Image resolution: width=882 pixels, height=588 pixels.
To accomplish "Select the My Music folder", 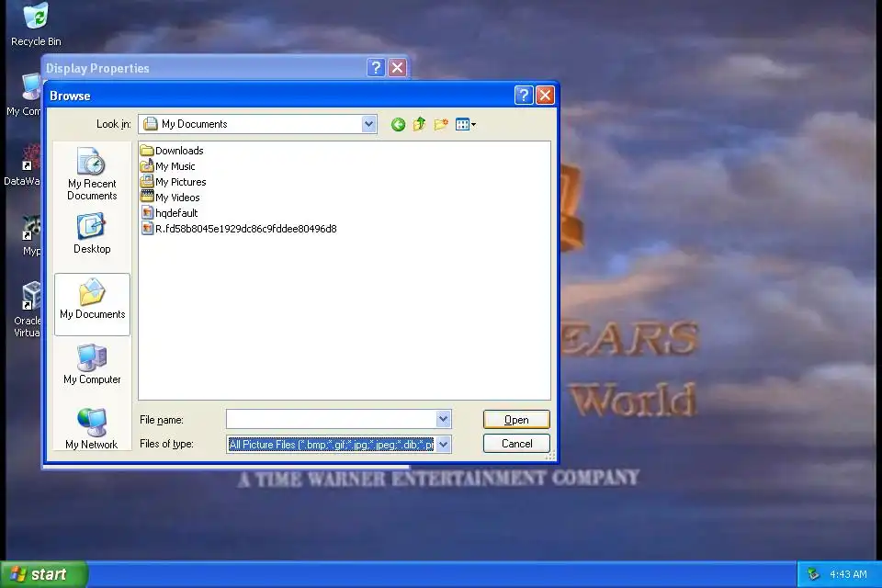I will [167, 166].
